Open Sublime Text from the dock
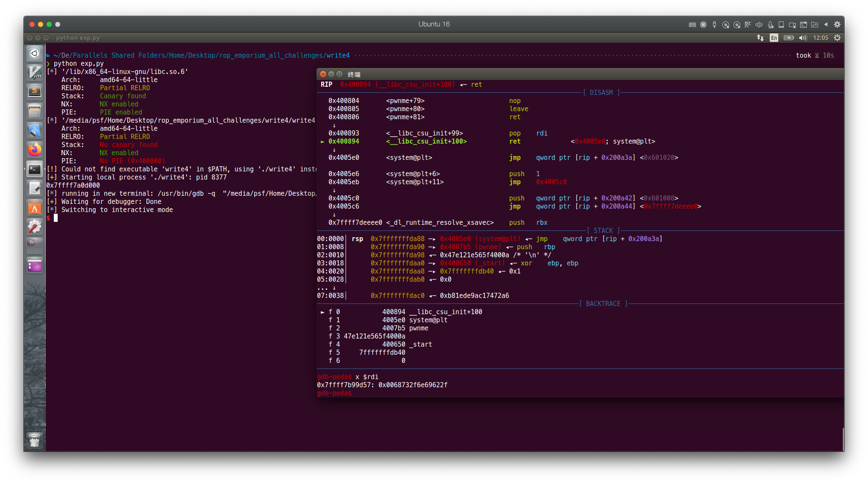Screen dimensions: 868x483 (35, 91)
